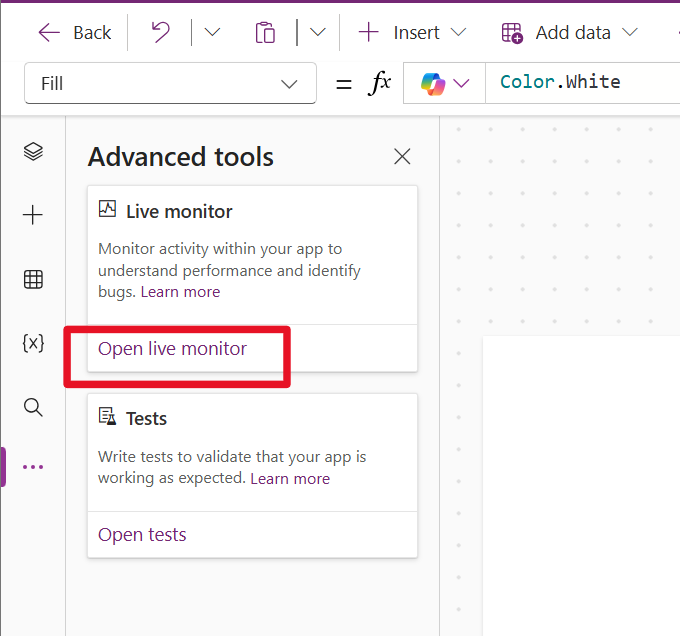Viewport: 680px width, 636px height.
Task: Click the Tests flask icon
Action: (107, 416)
